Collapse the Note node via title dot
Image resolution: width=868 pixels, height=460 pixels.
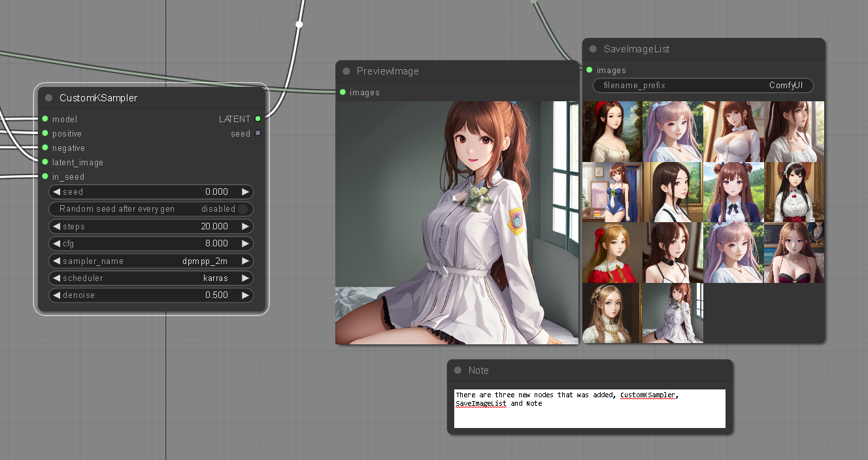[x=458, y=370]
